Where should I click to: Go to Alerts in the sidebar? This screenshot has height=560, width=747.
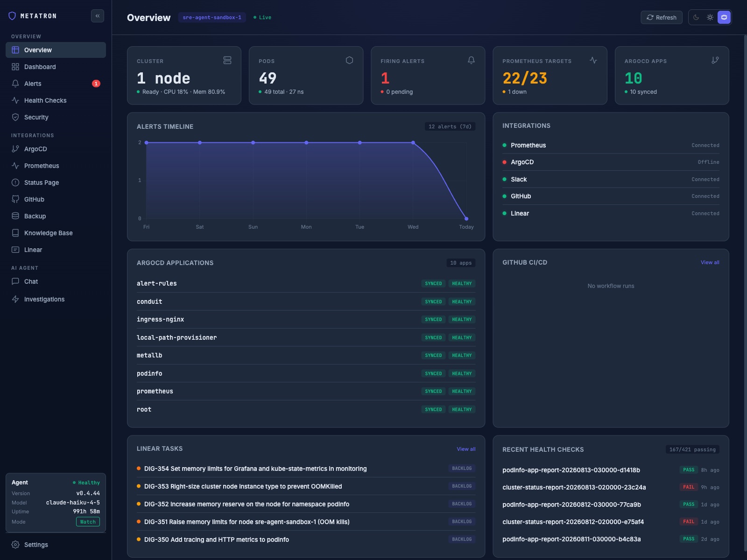click(x=56, y=84)
